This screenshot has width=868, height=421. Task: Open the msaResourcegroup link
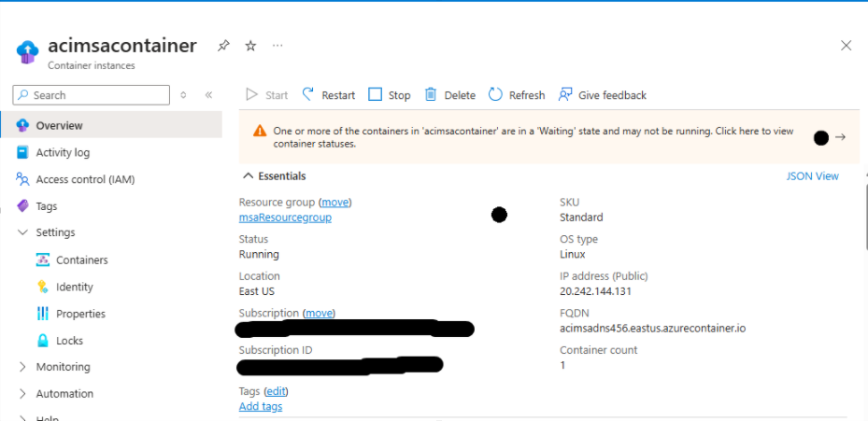point(285,218)
